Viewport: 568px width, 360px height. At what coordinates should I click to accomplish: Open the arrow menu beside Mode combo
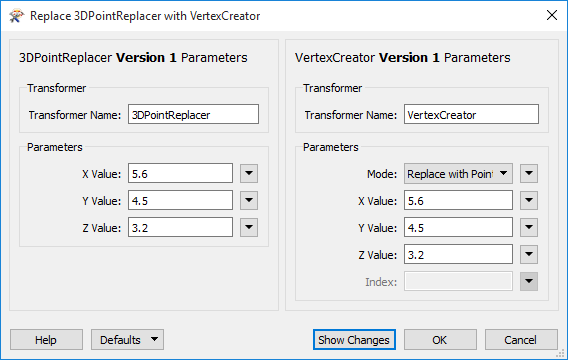point(529,173)
